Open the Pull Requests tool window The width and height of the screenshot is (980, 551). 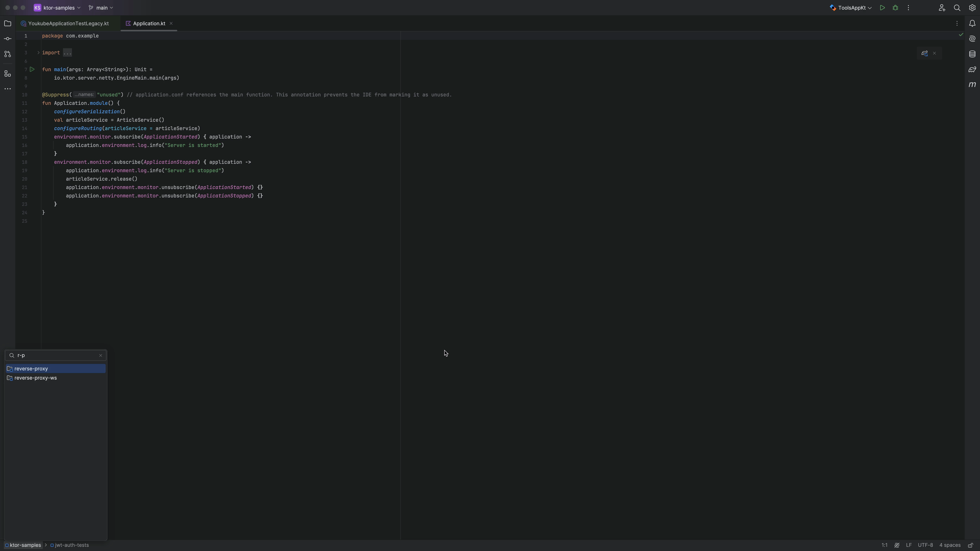[7, 54]
